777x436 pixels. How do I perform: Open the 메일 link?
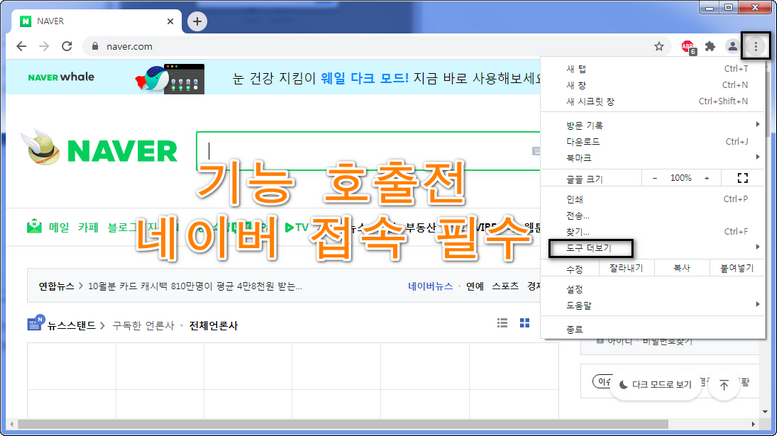click(x=59, y=227)
